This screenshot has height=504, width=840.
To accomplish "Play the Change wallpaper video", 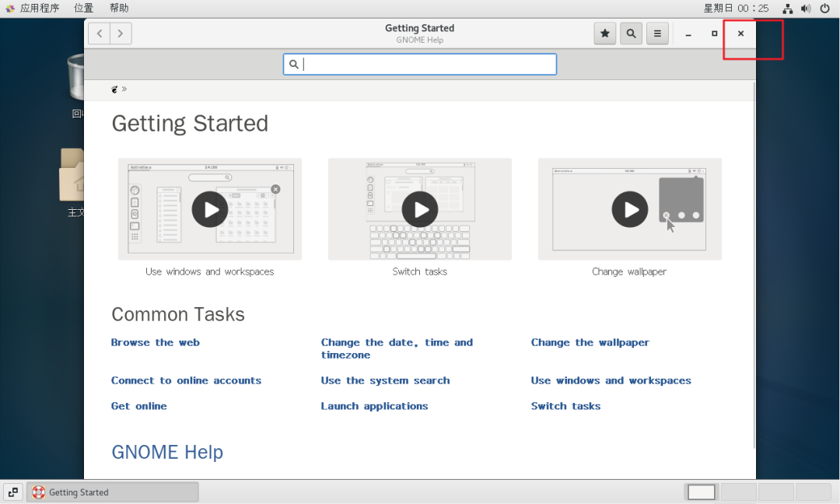I will [x=630, y=209].
